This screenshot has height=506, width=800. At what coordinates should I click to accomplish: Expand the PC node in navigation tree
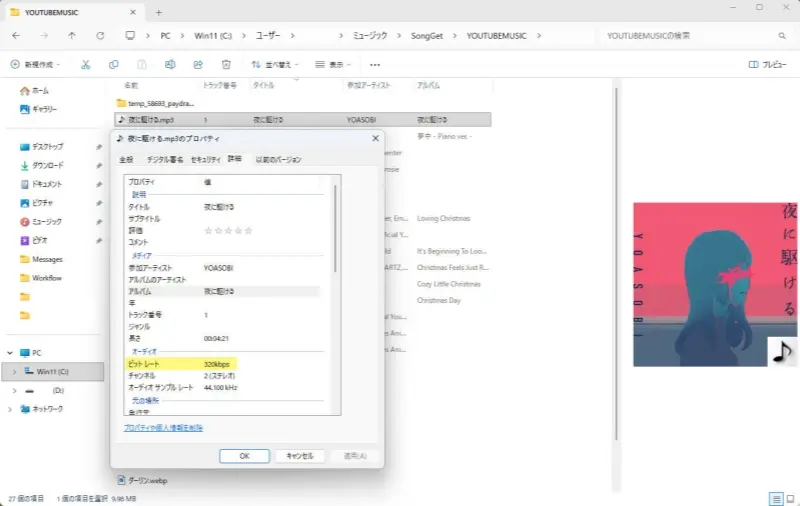click(x=12, y=353)
